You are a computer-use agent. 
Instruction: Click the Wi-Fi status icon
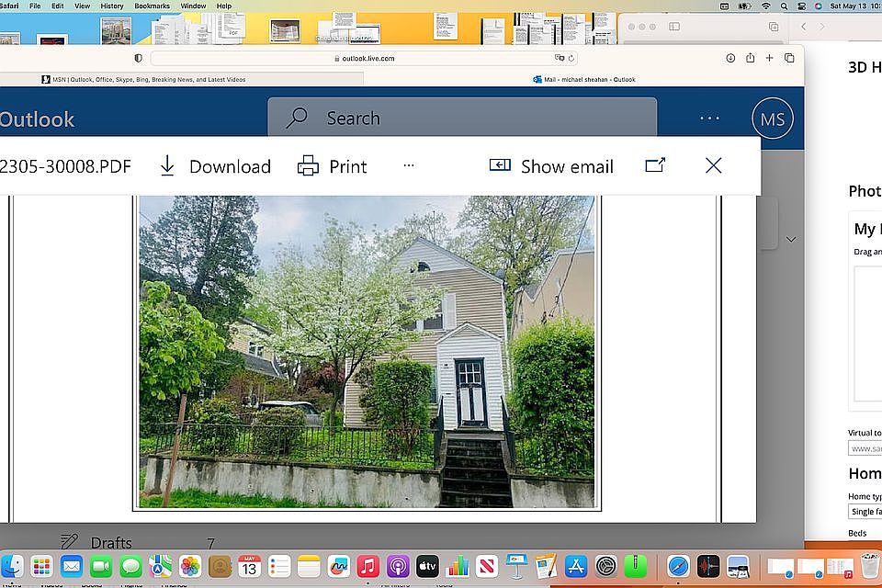[x=765, y=6]
